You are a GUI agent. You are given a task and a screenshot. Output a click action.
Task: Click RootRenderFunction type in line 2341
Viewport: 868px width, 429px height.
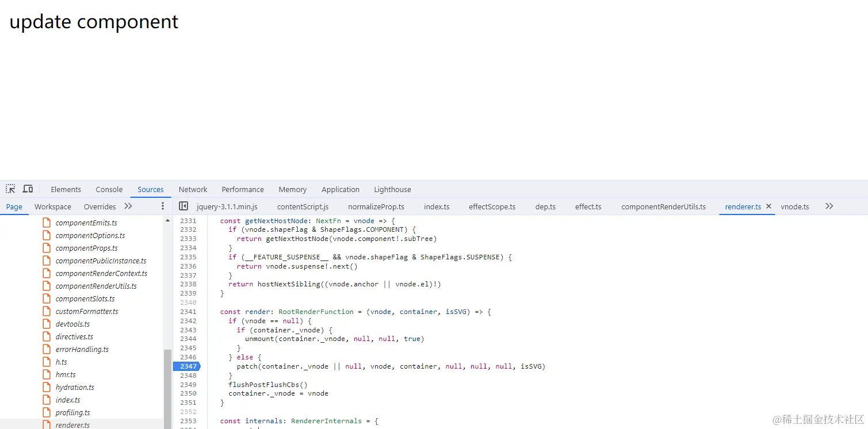point(316,312)
